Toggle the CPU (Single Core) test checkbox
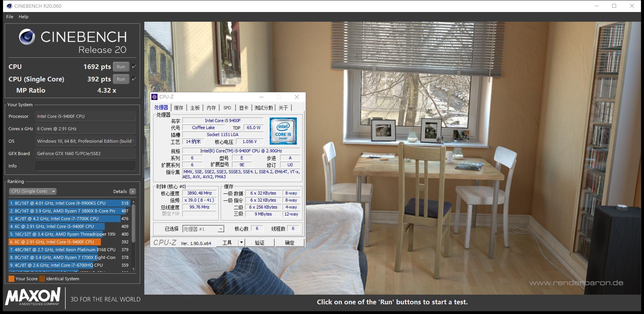Image resolution: width=644 pixels, height=314 pixels. pyautogui.click(x=134, y=79)
